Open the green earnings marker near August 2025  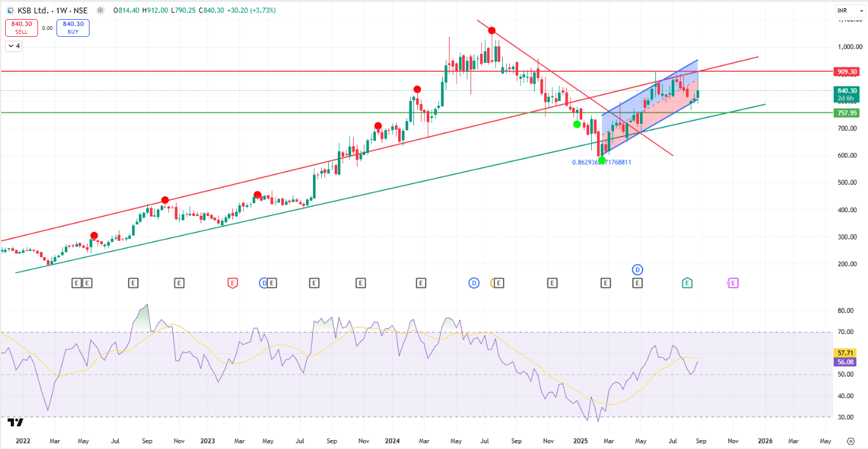click(x=687, y=283)
